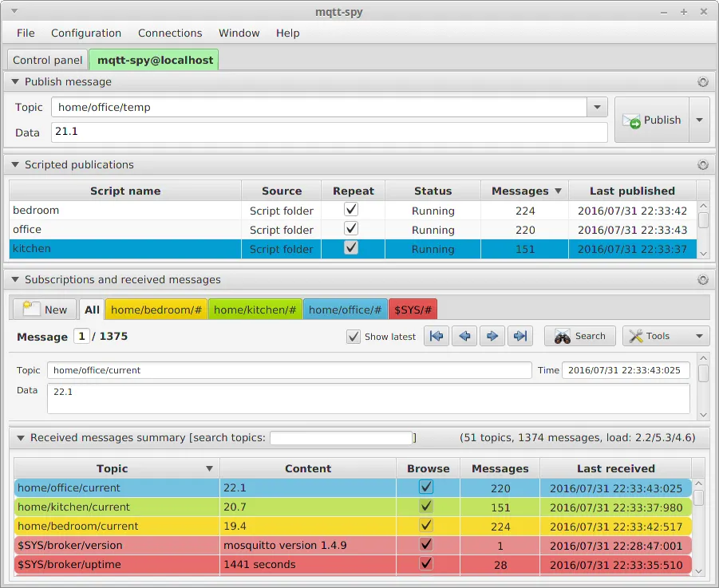Screen dimensions: 719x588
Task: Go to previous message arrow
Action: click(x=464, y=336)
